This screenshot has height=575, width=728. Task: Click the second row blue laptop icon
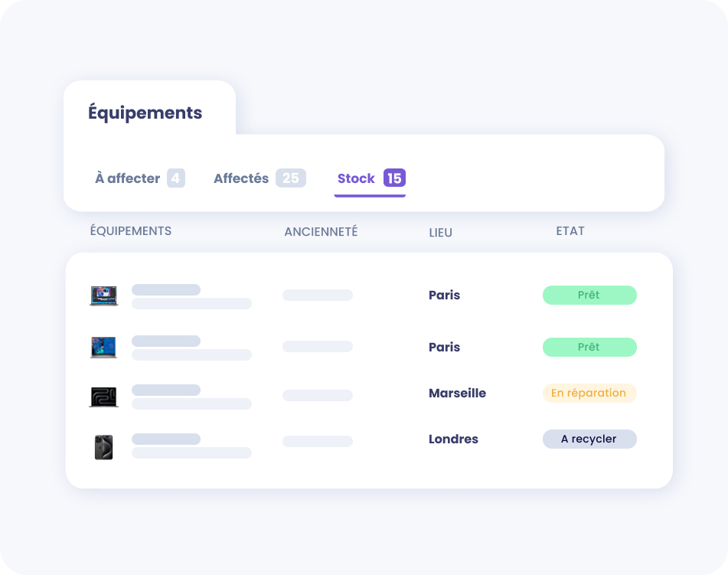click(x=104, y=347)
